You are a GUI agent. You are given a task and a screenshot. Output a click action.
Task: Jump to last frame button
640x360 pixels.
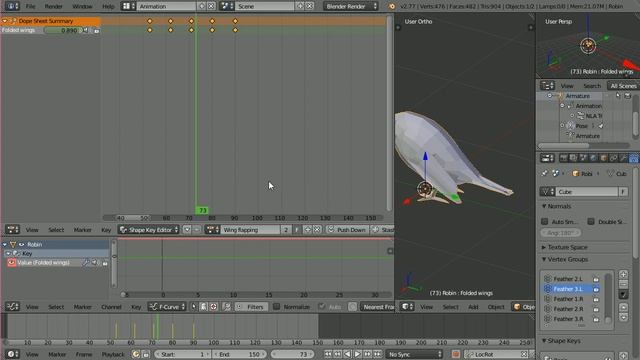pos(378,354)
